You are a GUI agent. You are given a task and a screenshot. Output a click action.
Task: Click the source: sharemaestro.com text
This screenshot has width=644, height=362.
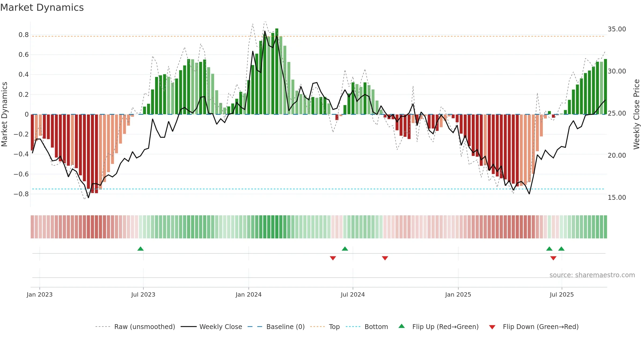[x=592, y=275]
